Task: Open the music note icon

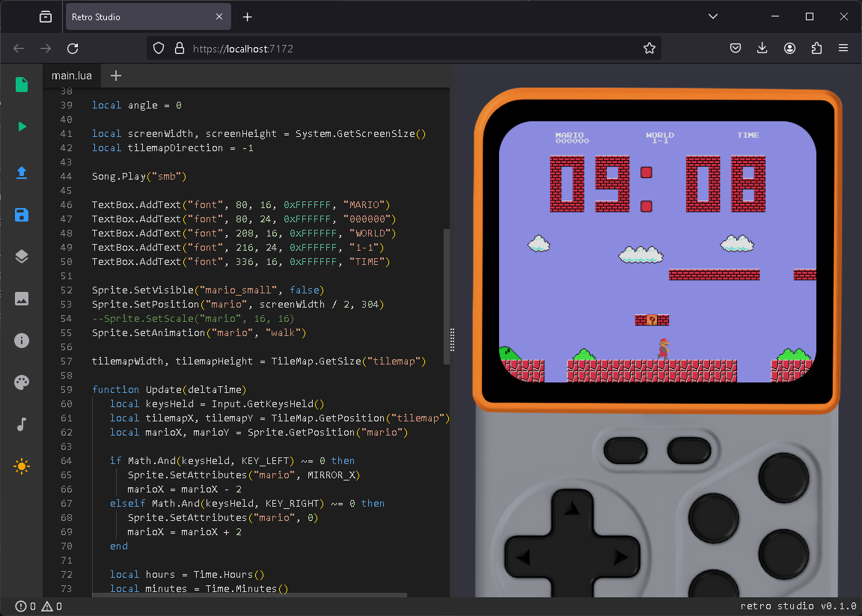Action: pyautogui.click(x=22, y=424)
